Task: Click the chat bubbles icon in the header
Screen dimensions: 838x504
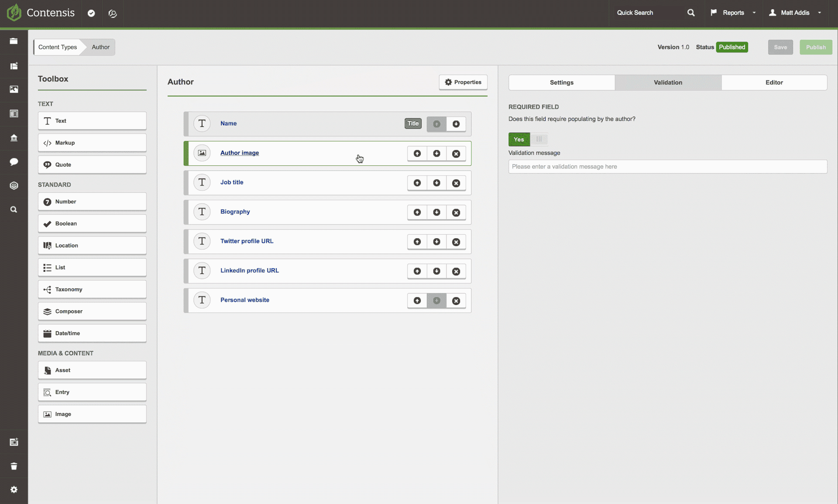Action: pos(113,14)
